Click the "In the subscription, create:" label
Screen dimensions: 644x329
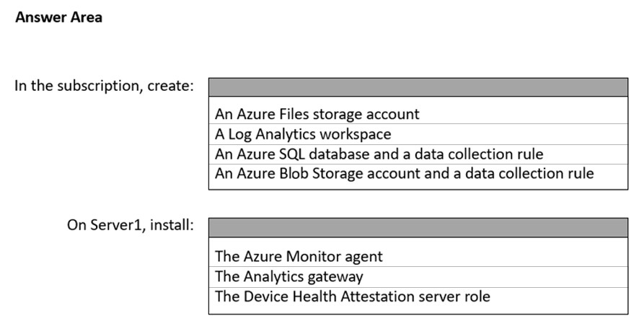click(x=104, y=87)
